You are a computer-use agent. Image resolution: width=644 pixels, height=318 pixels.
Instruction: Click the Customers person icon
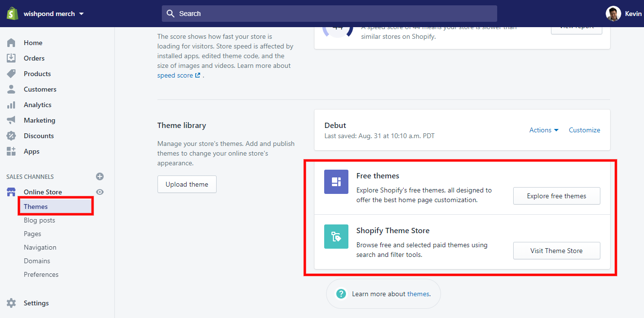[x=11, y=89]
